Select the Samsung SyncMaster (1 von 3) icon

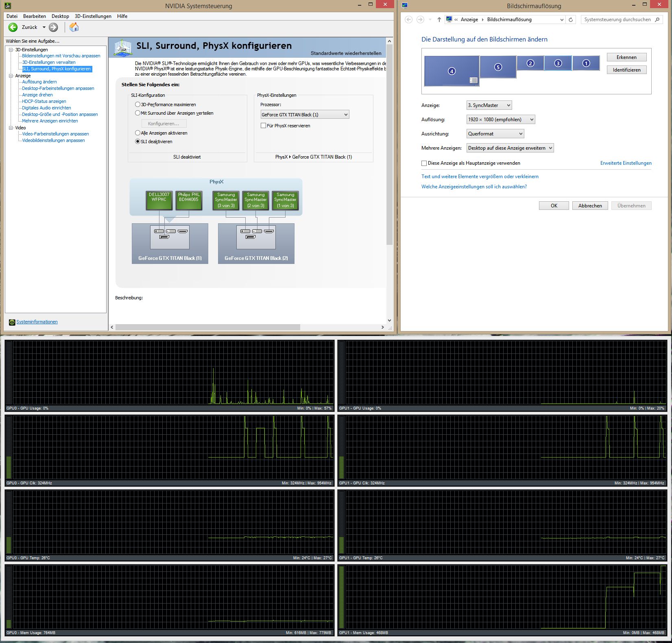[286, 199]
